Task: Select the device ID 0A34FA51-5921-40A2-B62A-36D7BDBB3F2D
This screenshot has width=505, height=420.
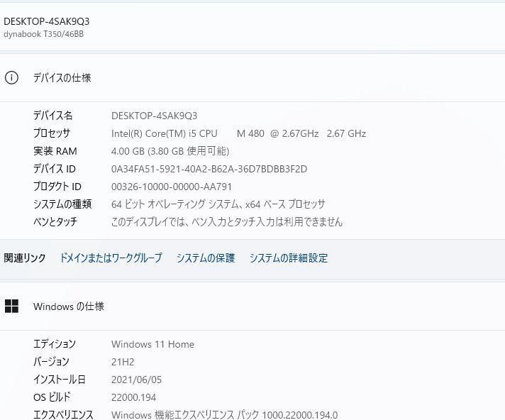Action: click(209, 169)
